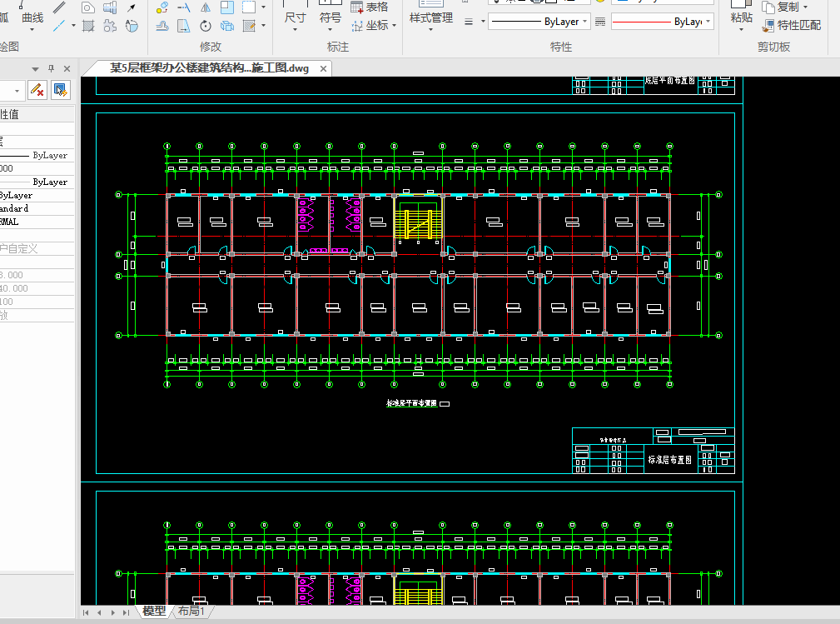Click the 3D copy boxes icon

pyautogui.click(x=227, y=25)
